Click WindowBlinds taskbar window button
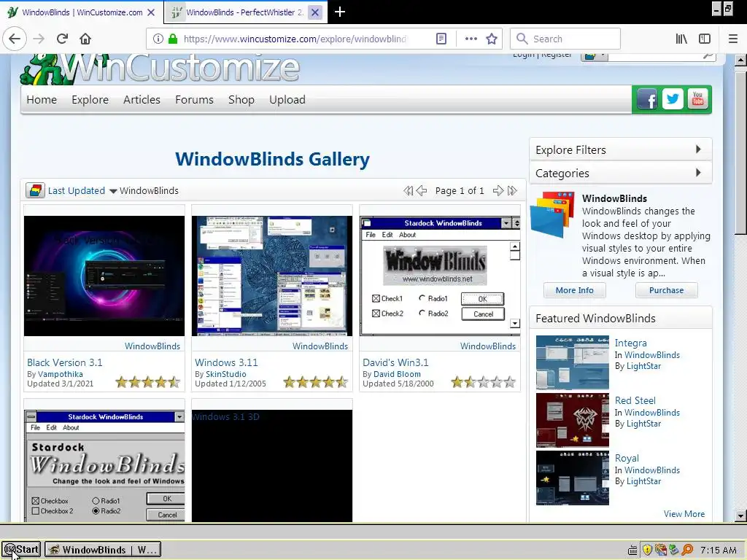This screenshot has width=747, height=560. click(103, 550)
